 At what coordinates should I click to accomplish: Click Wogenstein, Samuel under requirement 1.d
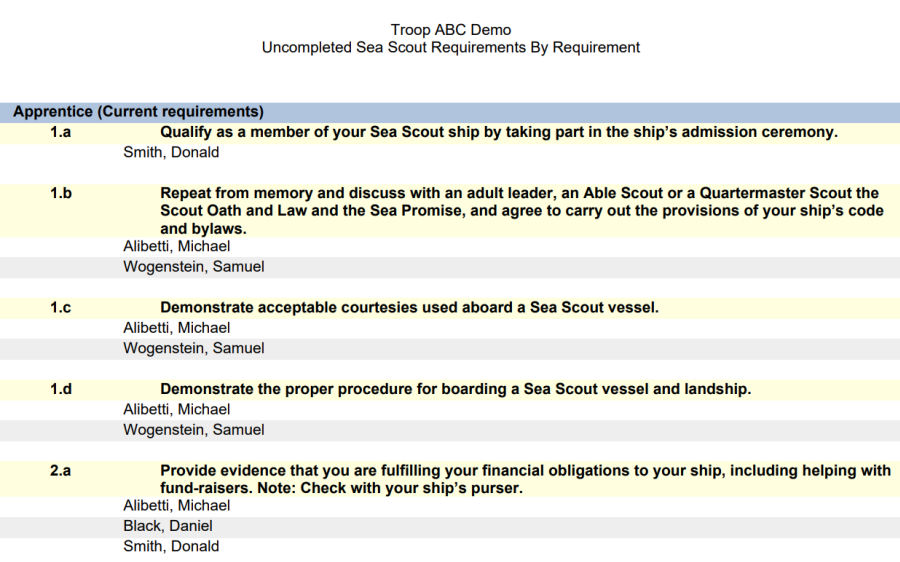click(193, 430)
